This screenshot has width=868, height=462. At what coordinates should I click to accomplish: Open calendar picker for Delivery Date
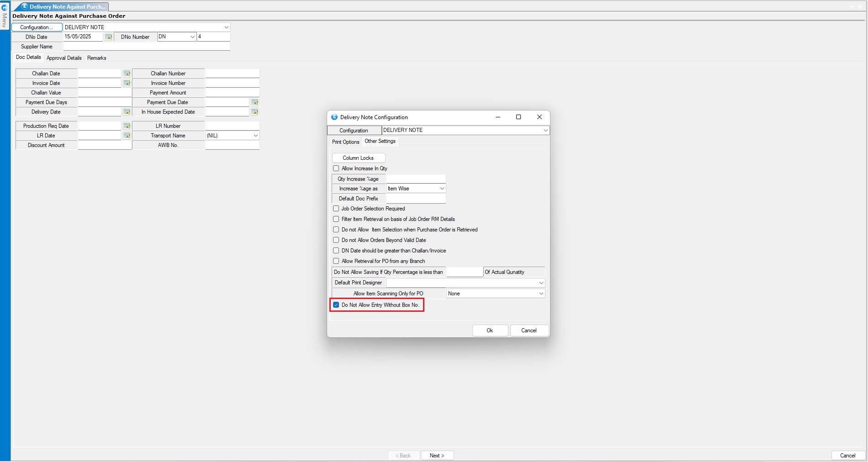[127, 112]
